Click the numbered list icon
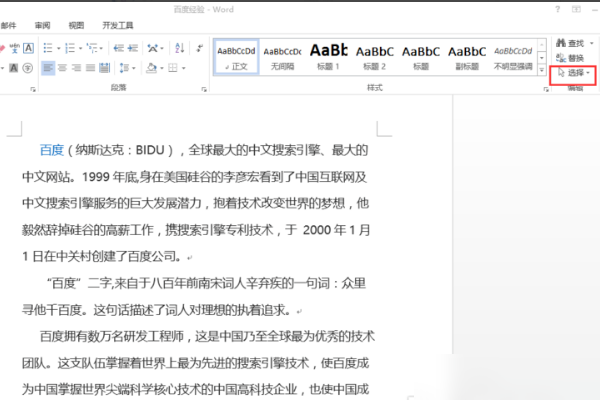 coord(72,47)
